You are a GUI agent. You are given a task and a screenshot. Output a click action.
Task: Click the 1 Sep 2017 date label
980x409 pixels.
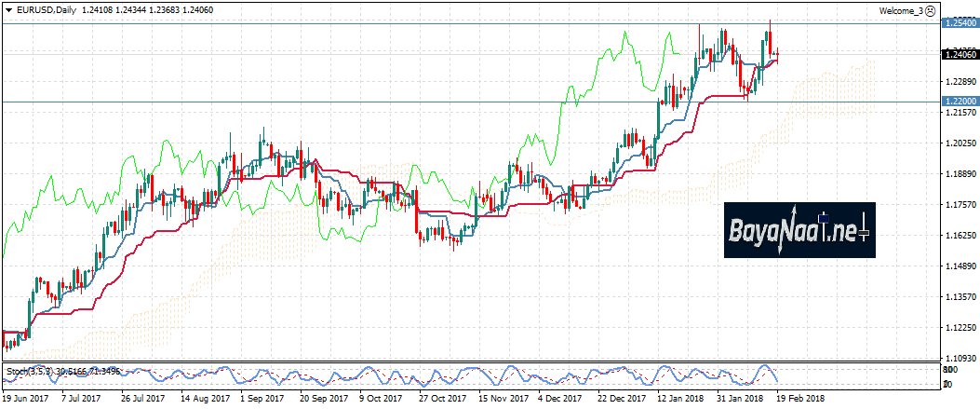(261, 398)
